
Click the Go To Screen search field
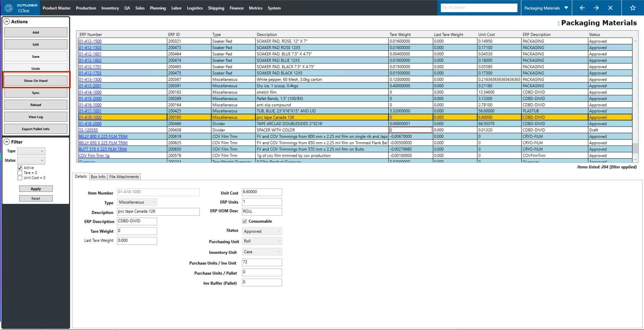[x=478, y=7]
